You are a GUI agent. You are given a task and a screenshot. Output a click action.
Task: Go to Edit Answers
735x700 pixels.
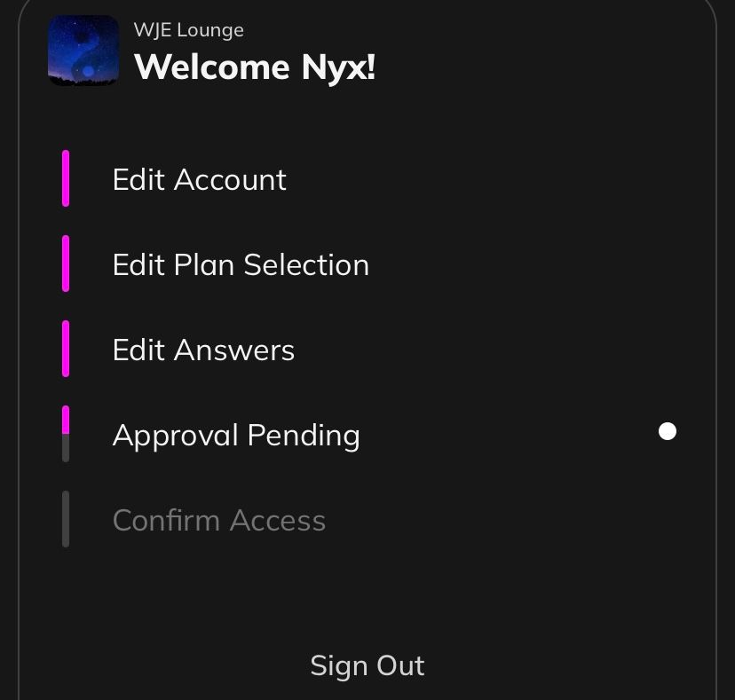(203, 350)
